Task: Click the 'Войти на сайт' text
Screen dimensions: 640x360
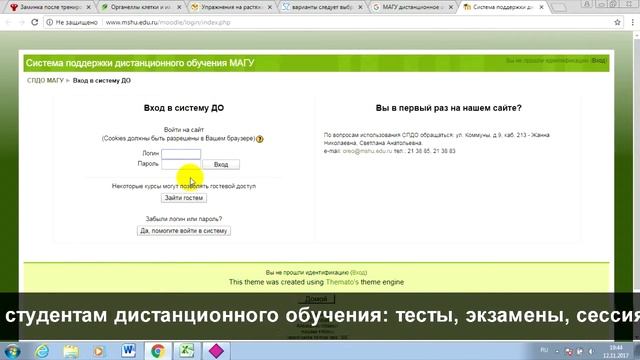Action: coord(184,130)
